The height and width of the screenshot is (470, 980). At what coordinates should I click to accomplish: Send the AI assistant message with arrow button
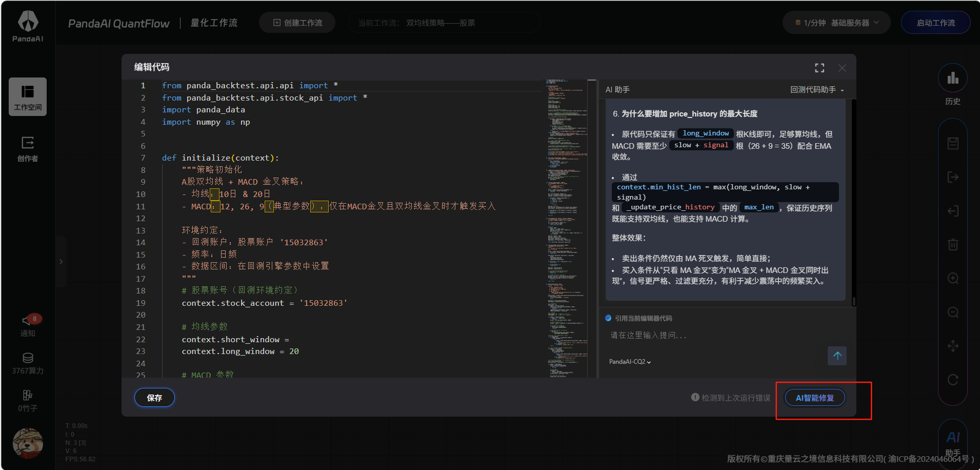tap(837, 356)
